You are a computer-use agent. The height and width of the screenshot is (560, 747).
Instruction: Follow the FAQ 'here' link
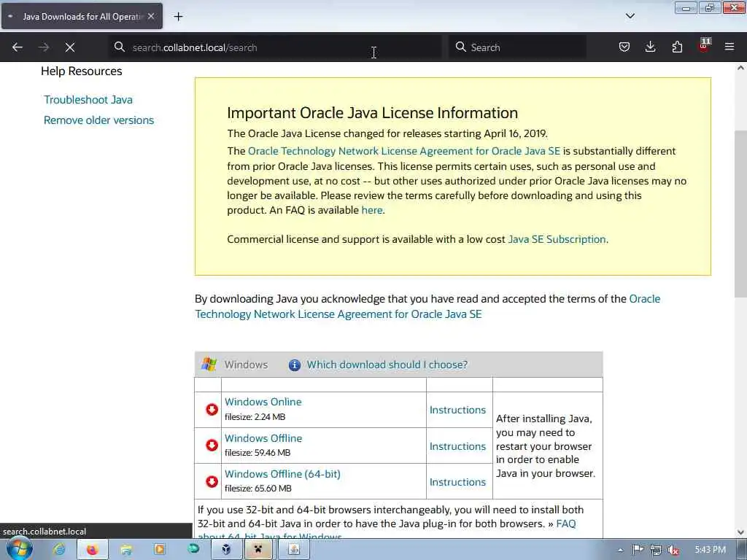pos(371,210)
